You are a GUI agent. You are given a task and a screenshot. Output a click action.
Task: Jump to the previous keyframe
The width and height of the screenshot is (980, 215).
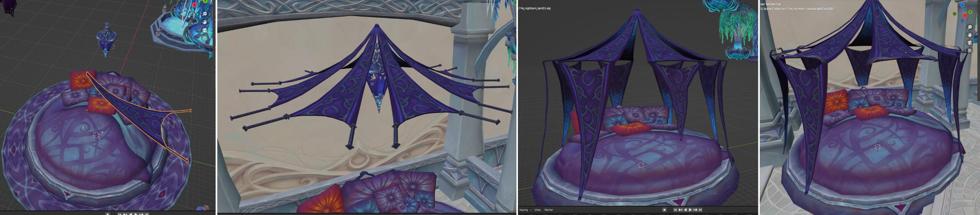coord(680,210)
